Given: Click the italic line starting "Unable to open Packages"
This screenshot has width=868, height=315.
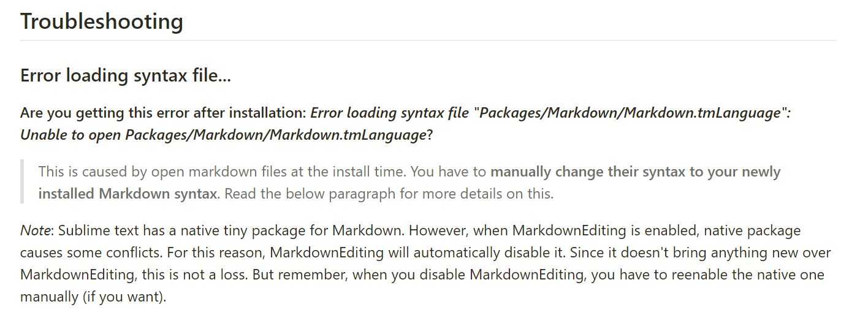Looking at the screenshot, I should [x=223, y=135].
